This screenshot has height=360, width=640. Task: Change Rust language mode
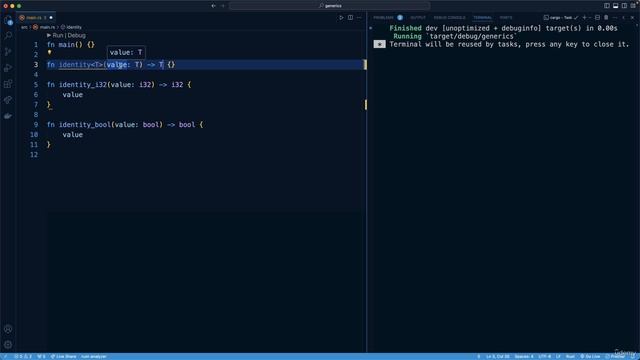click(x=570, y=356)
